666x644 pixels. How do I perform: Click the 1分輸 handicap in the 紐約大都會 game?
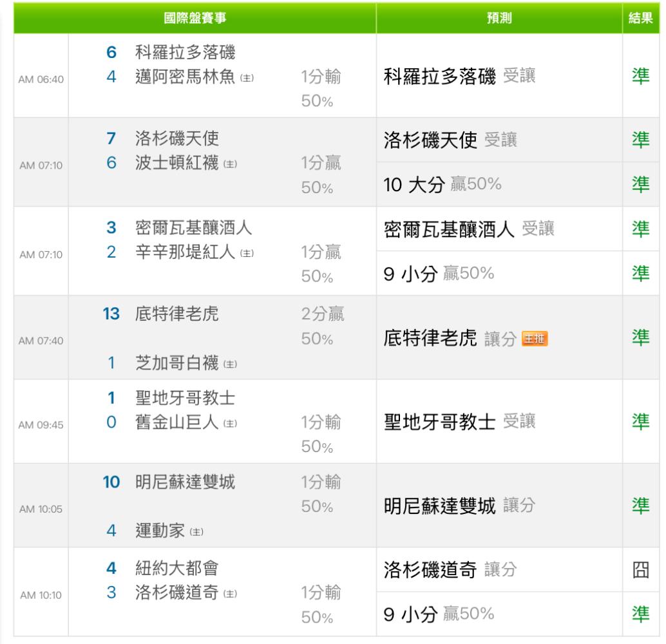click(321, 592)
